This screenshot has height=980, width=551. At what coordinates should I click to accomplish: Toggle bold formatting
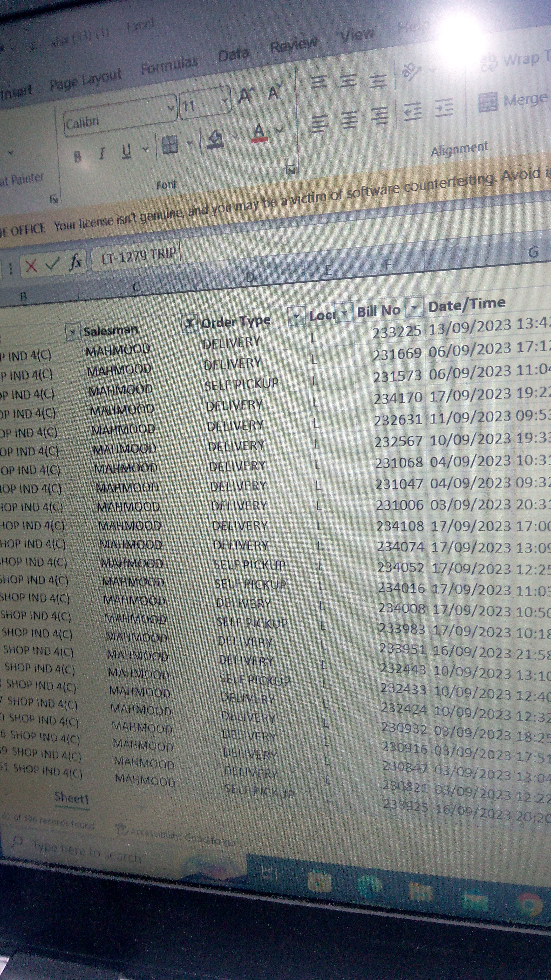tap(77, 157)
